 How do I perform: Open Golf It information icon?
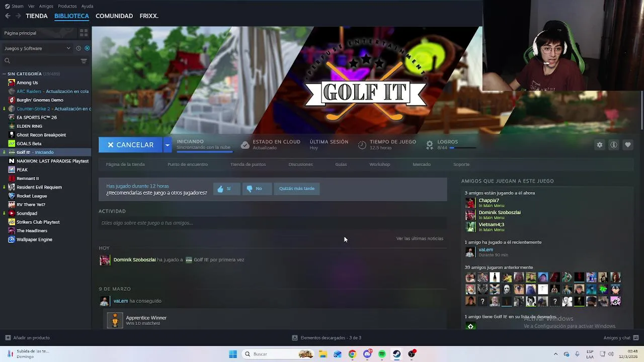pos(613,145)
